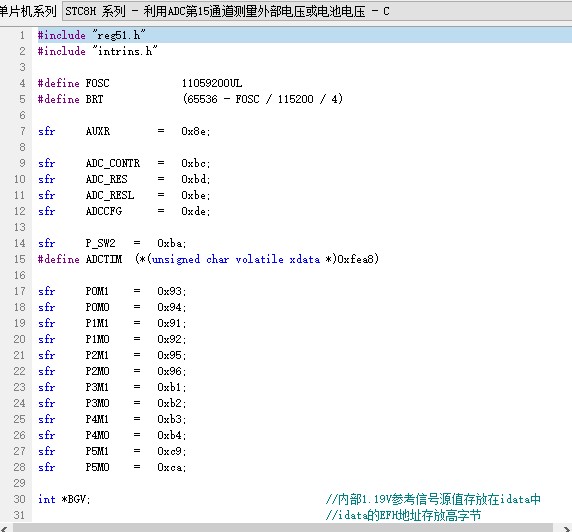The image size is (572, 532).
Task: Click line 1 #include "reg51.h"
Action: click(92, 35)
